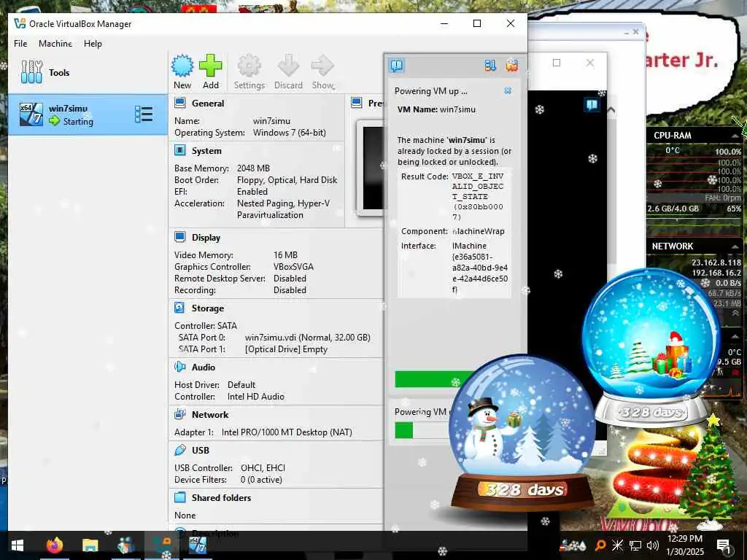Click the upper Powering VM up progress bar
Image resolution: width=747 pixels, height=560 pixels.
pyautogui.click(x=433, y=379)
